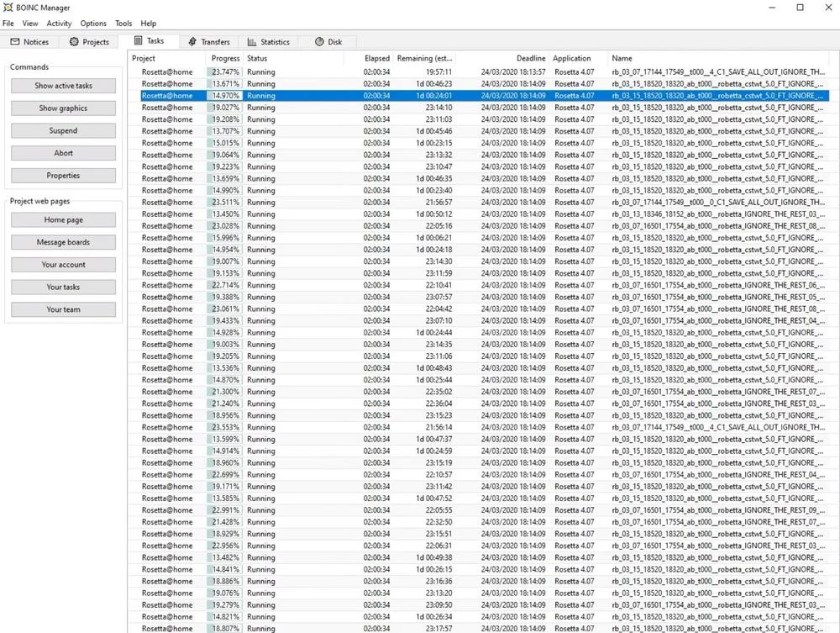Open the View menu
Viewport: 840px width, 633px height.
[30, 24]
